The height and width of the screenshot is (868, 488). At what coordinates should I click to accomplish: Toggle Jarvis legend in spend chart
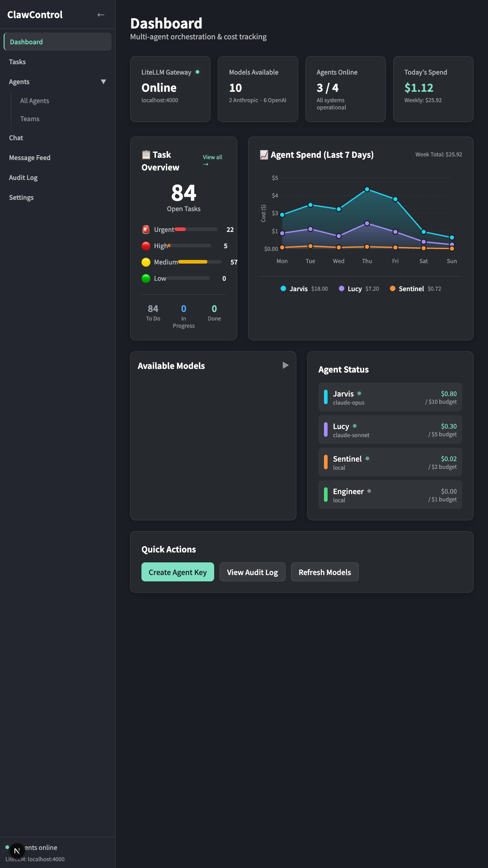304,289
